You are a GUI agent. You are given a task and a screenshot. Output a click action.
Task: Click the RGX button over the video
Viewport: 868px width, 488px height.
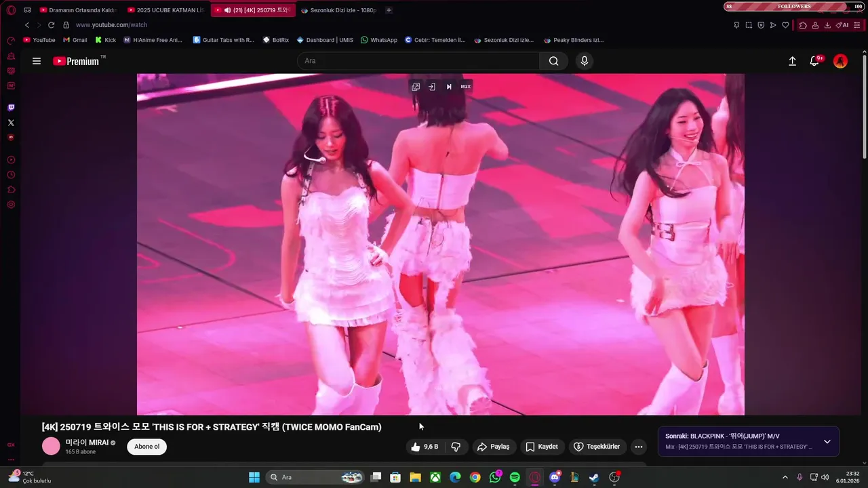pyautogui.click(x=465, y=87)
